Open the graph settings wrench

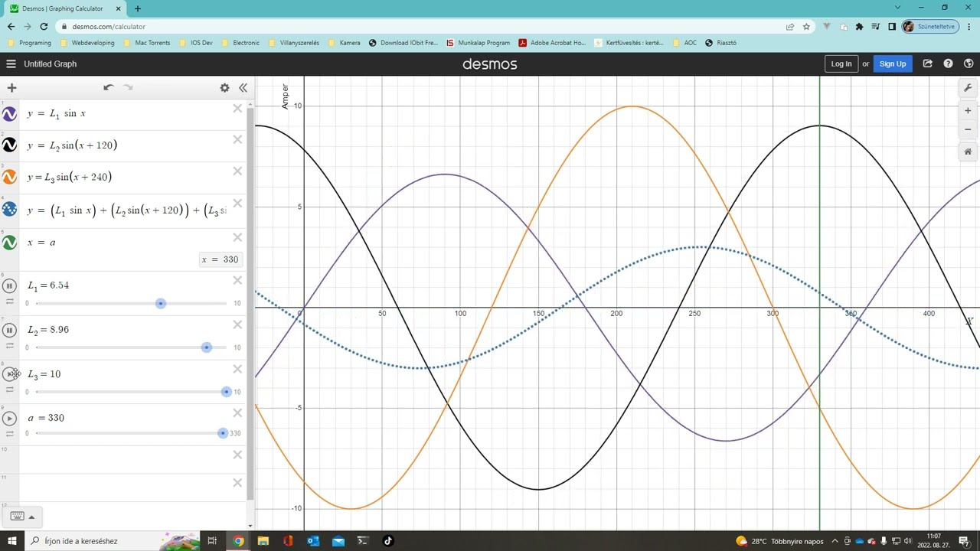pyautogui.click(x=968, y=88)
